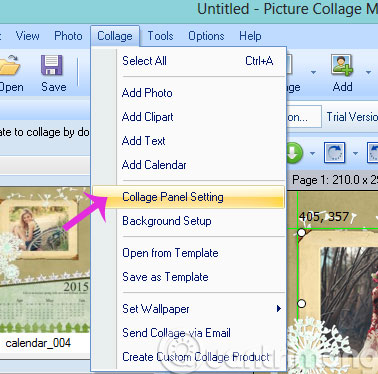Screen dimensions: 378x374
Task: Expand the rotate tool dropdown arrow
Action: pos(355,154)
